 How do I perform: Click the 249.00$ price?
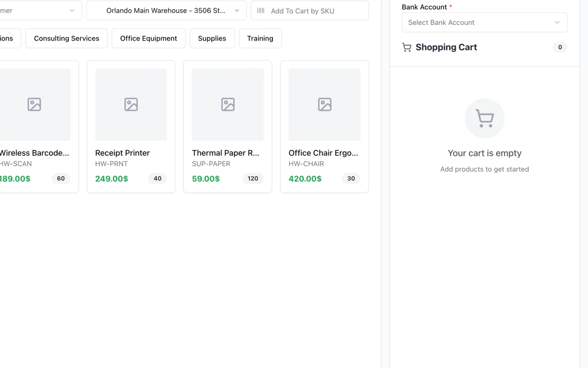[112, 178]
